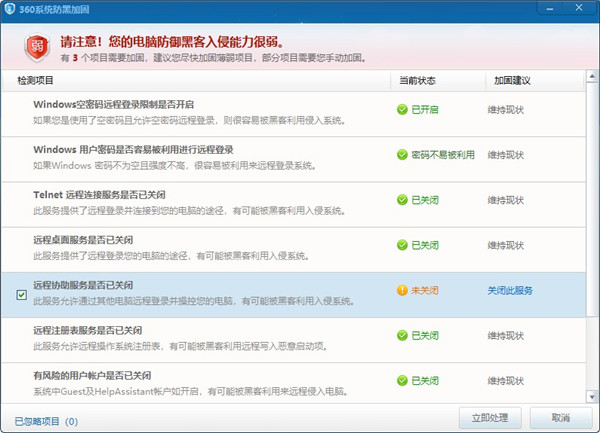This screenshot has width=600, height=433.
Task: Click the scrollbar up arrow
Action: 592,76
